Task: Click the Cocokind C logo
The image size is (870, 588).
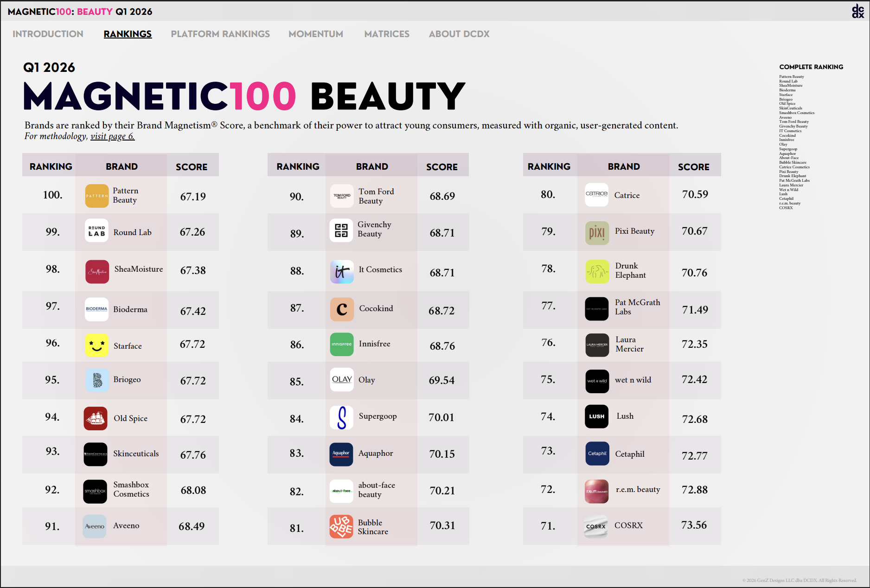Action: click(342, 309)
